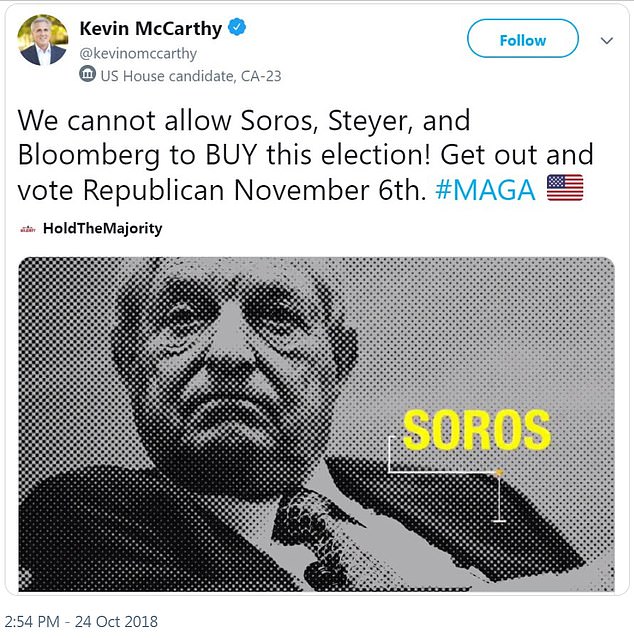Open Kevin McCarthy's profile avatar photo
The height and width of the screenshot is (638, 634).
click(x=43, y=41)
